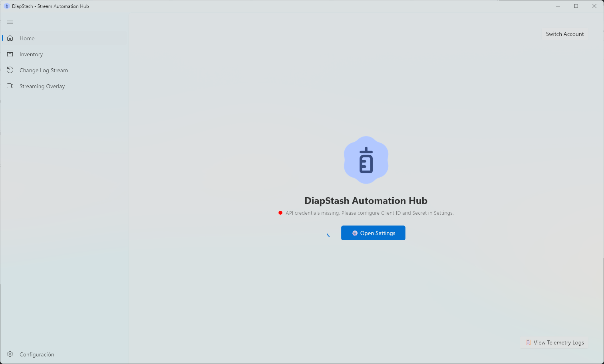Close the DiapStash window
604x364 pixels.
[594, 6]
